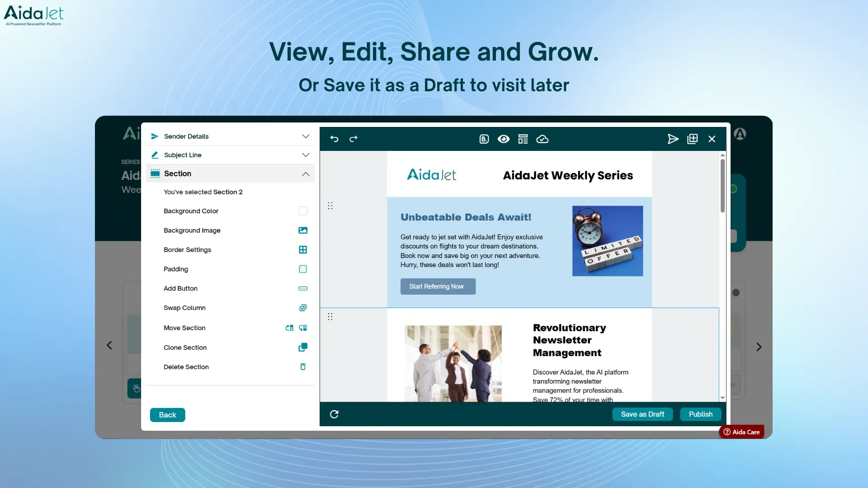Select the Section header label
The width and height of the screenshot is (868, 488).
coord(178,174)
